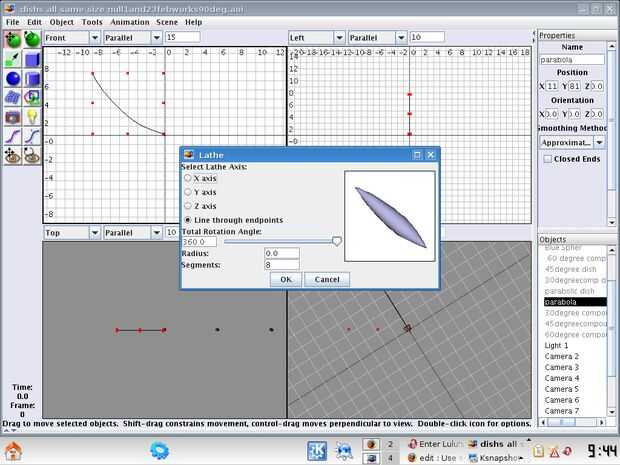
Task: Select the Create Cylinder tool
Action: pos(32,78)
